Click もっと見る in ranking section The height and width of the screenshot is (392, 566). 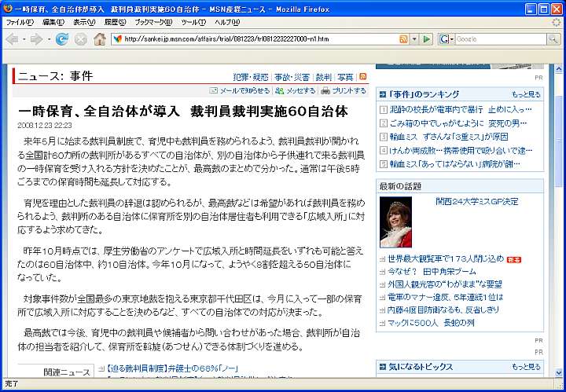(x=526, y=94)
